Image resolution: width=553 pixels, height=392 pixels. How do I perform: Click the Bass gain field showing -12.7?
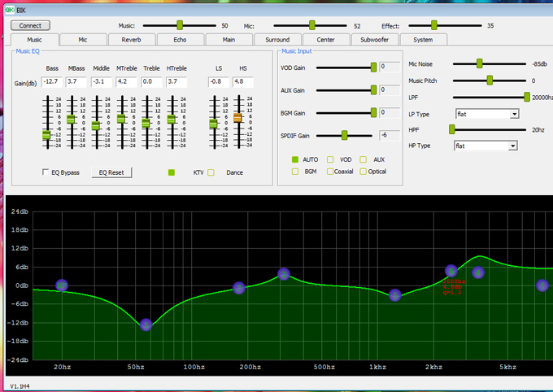pos(52,81)
